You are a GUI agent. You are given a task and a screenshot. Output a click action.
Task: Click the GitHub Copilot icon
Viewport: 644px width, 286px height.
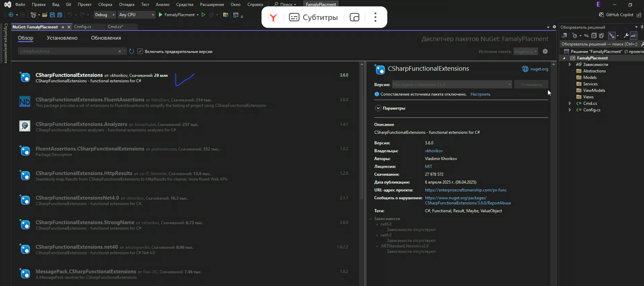[x=601, y=15]
